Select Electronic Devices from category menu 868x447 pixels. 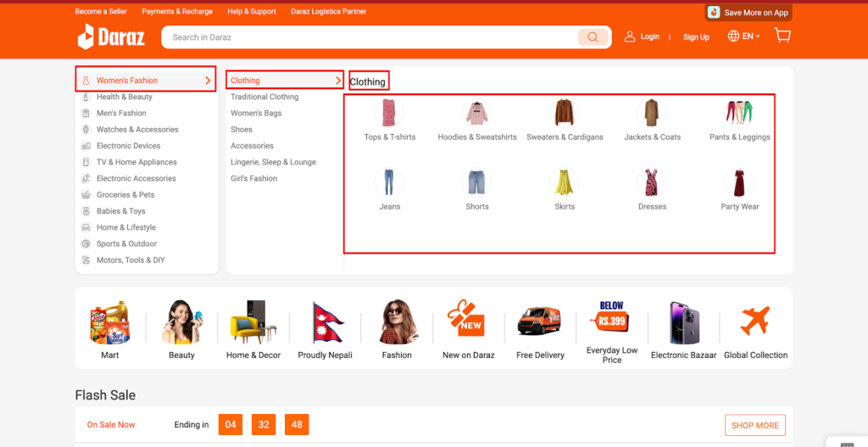pyautogui.click(x=128, y=146)
